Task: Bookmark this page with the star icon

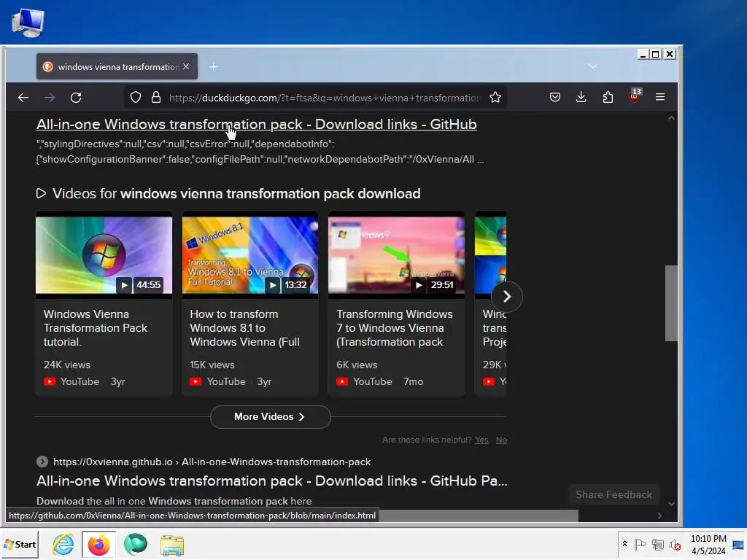Action: (495, 98)
